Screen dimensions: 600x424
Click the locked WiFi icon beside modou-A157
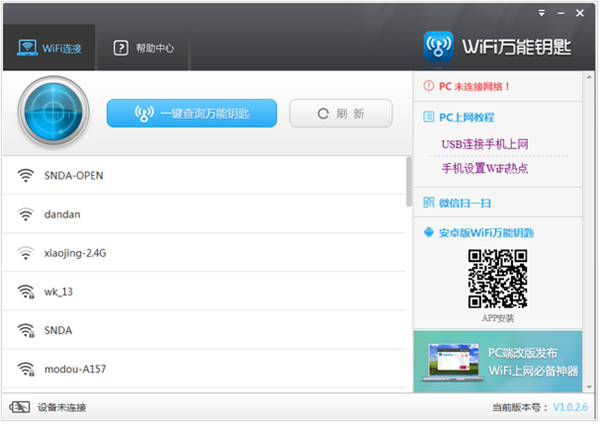tap(26, 369)
